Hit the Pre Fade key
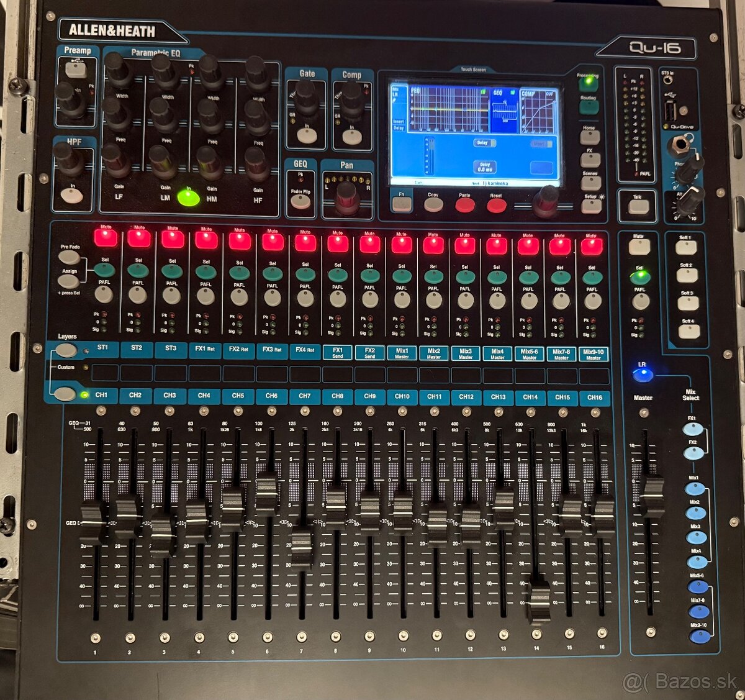 point(68,257)
